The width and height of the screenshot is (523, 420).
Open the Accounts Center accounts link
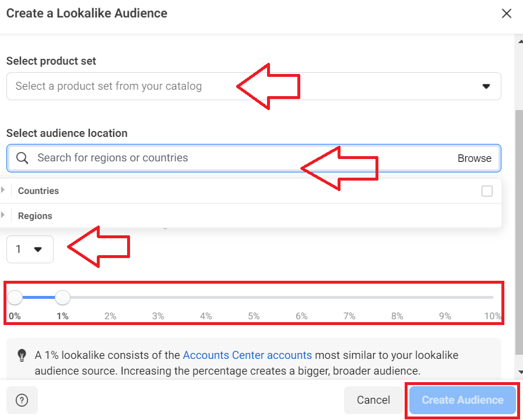click(x=247, y=355)
